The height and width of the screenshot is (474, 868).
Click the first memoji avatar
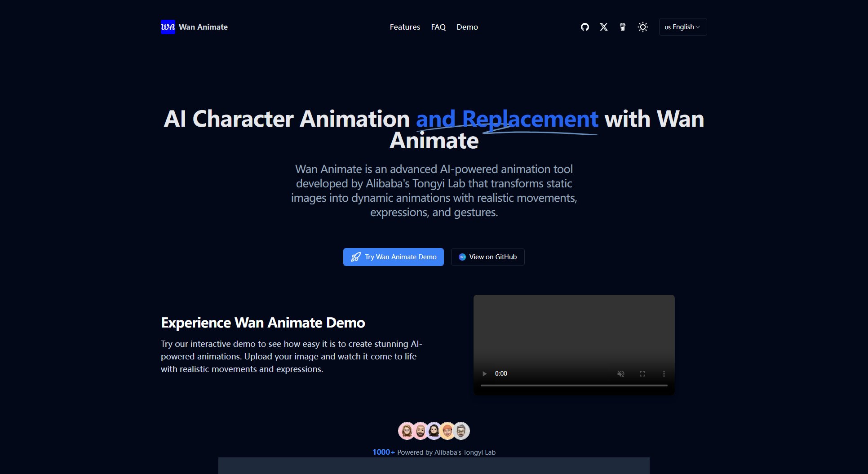pyautogui.click(x=407, y=431)
